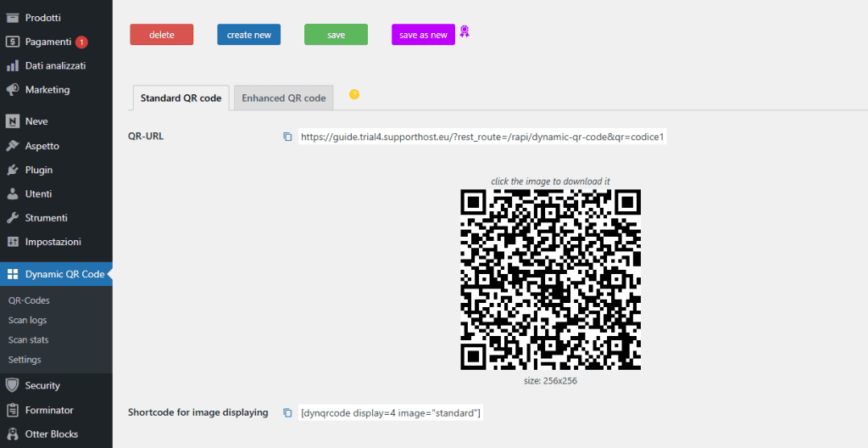Viewport: 868px width, 448px height.
Task: Copy the QR-URL with the copy icon
Action: [x=287, y=137]
